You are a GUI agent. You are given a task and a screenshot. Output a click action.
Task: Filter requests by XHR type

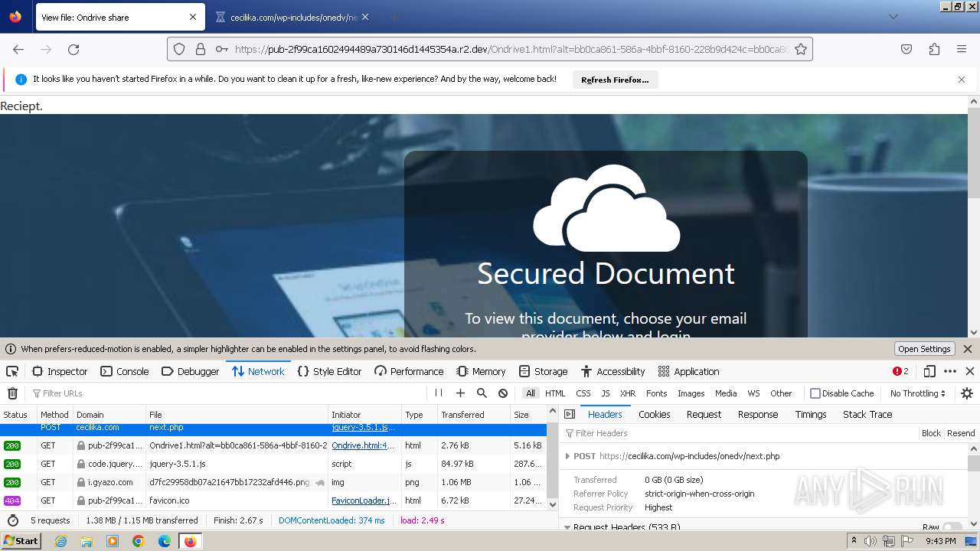click(x=628, y=393)
